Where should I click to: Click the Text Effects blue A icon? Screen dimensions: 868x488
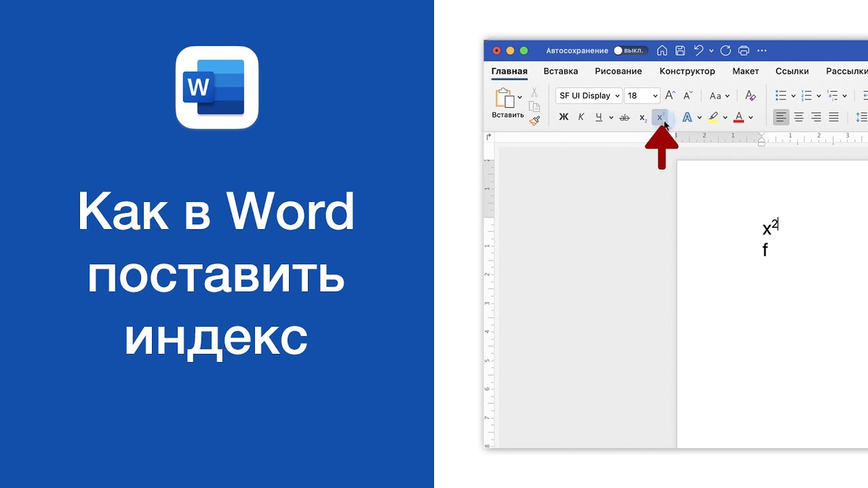click(687, 117)
